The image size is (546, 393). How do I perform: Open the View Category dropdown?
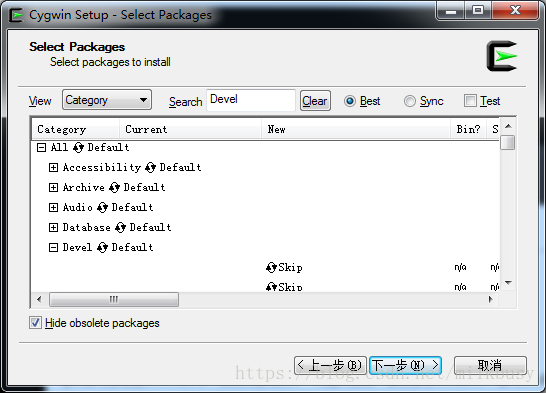click(x=107, y=100)
